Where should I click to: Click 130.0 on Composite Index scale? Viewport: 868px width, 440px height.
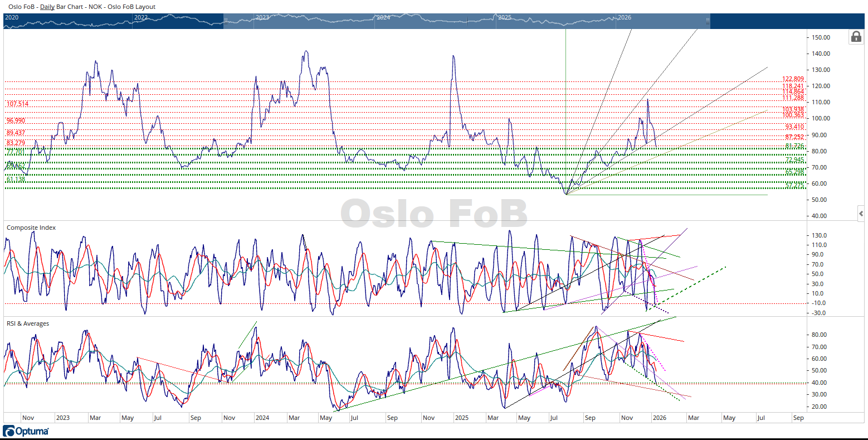point(819,235)
